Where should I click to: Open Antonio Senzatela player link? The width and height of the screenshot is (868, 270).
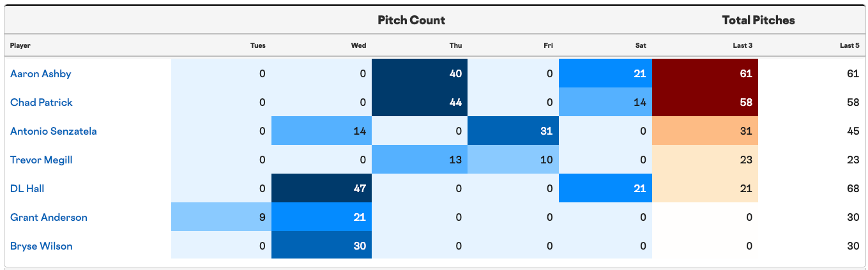coord(54,131)
